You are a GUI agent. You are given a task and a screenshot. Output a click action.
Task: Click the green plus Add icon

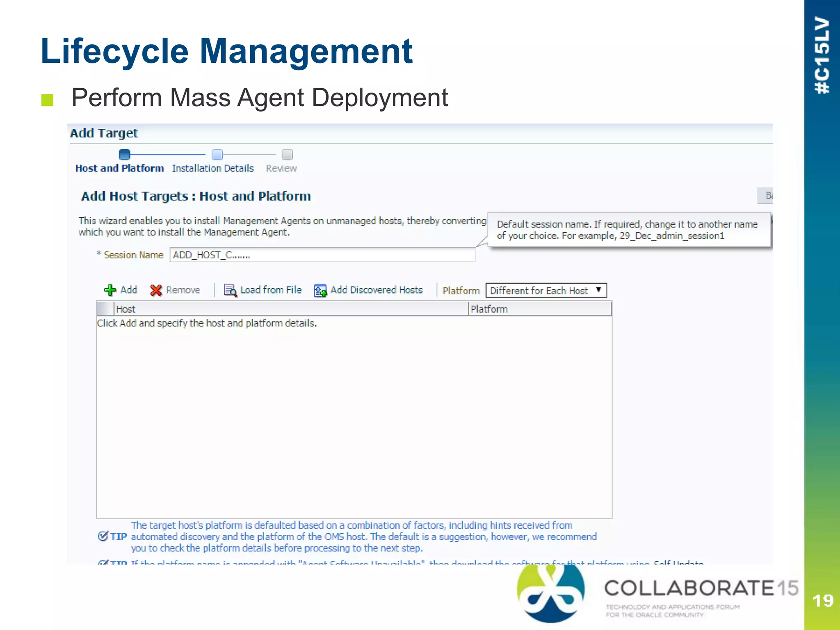click(110, 290)
